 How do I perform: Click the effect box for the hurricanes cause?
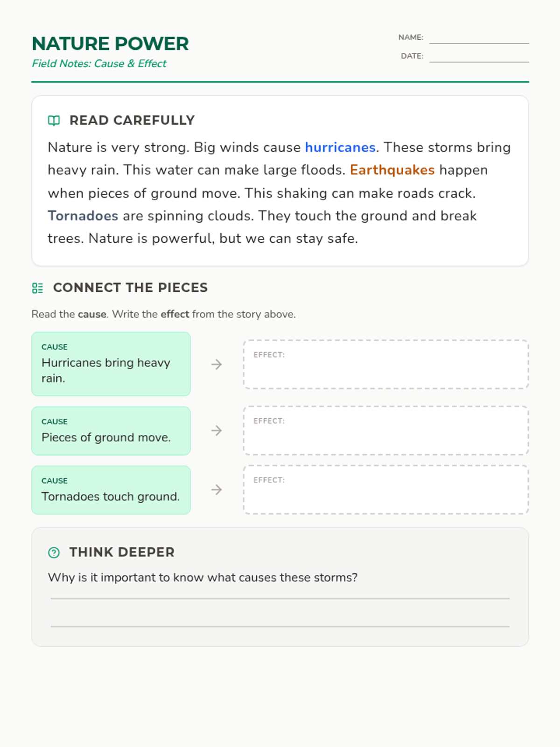click(x=385, y=365)
